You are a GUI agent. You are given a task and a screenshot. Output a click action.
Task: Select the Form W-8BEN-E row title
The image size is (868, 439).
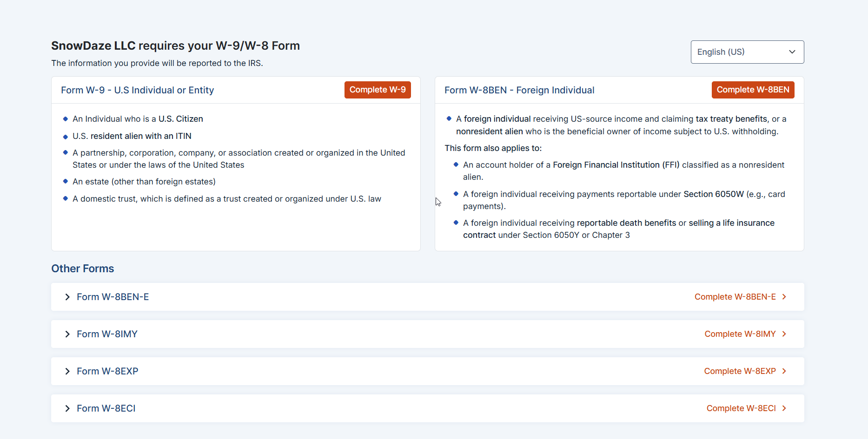point(113,297)
